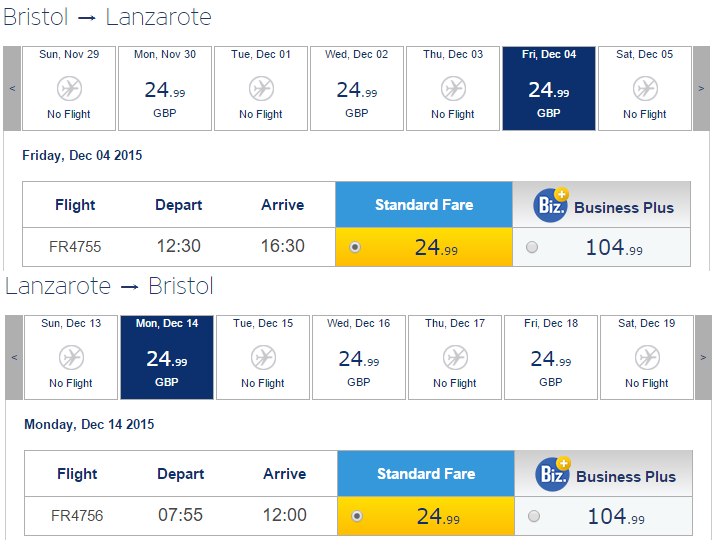Show earlier outbound dates with left arrow
Image resolution: width=714 pixels, height=540 pixels.
(12, 88)
